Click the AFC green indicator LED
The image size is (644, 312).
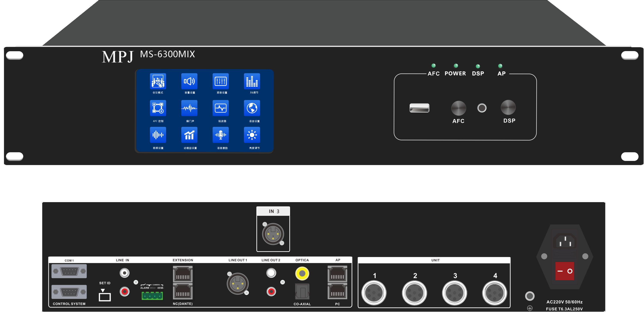[434, 65]
